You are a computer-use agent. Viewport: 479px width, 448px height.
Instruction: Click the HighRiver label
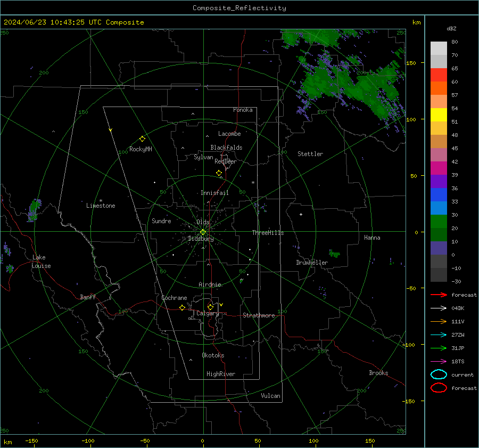coord(221,374)
